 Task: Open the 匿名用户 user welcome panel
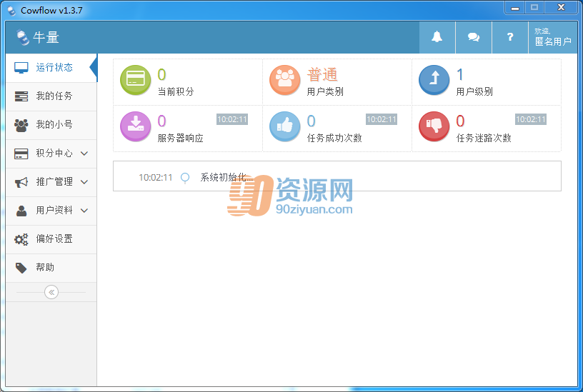click(x=553, y=37)
